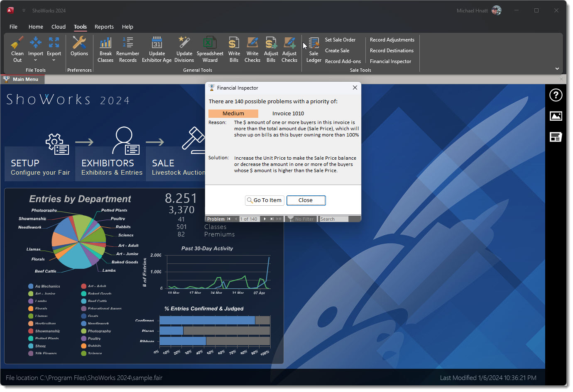Switch to the Reports ribbon tab
This screenshot has width=573, height=392.
[104, 27]
